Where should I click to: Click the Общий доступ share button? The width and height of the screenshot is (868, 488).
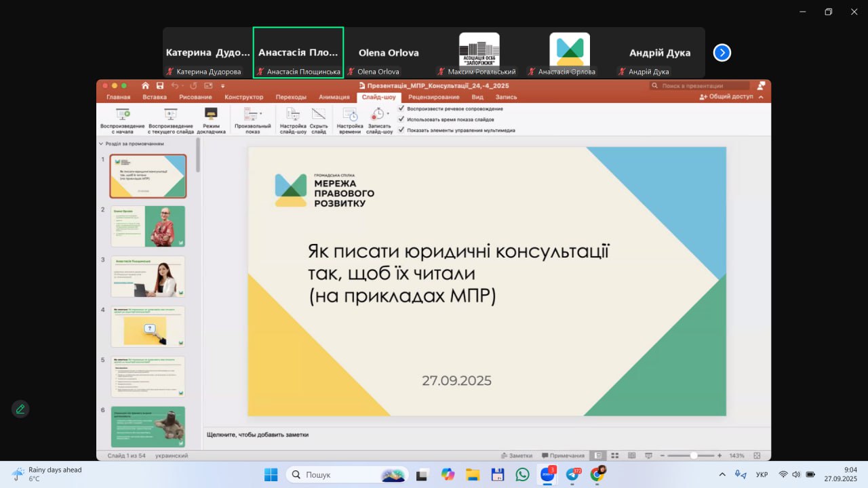(x=726, y=97)
